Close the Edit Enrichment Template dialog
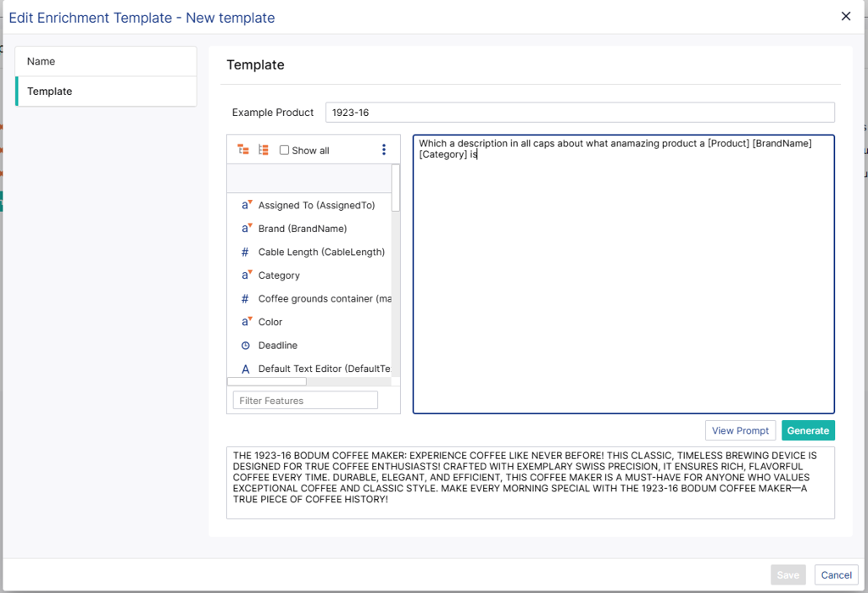The height and width of the screenshot is (593, 868). pos(845,16)
